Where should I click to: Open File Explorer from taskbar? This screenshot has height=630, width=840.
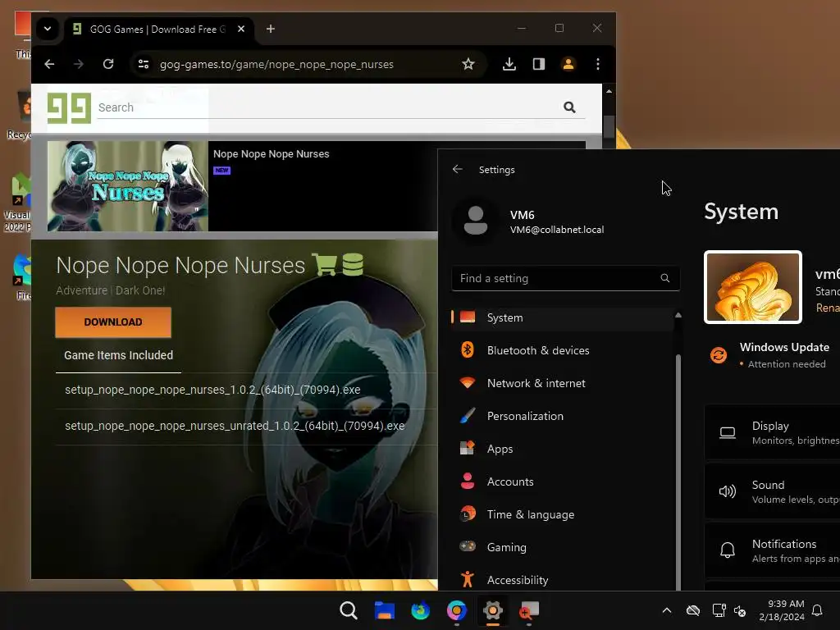point(385,610)
